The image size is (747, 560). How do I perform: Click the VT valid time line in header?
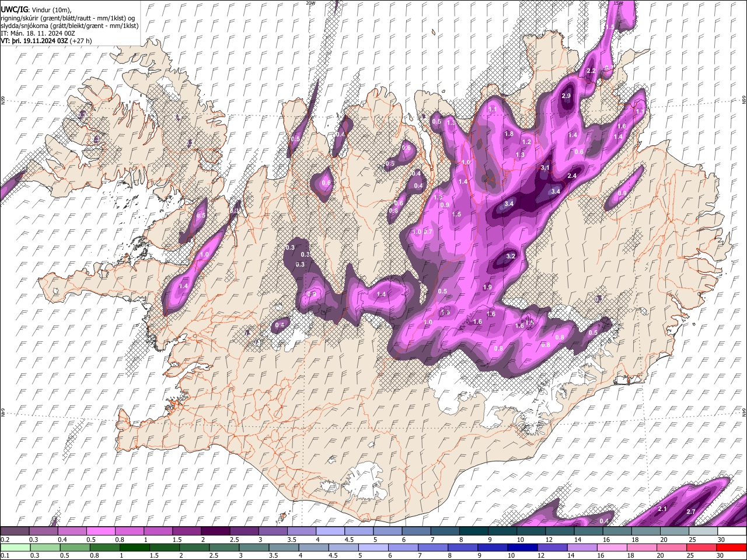pyautogui.click(x=46, y=41)
